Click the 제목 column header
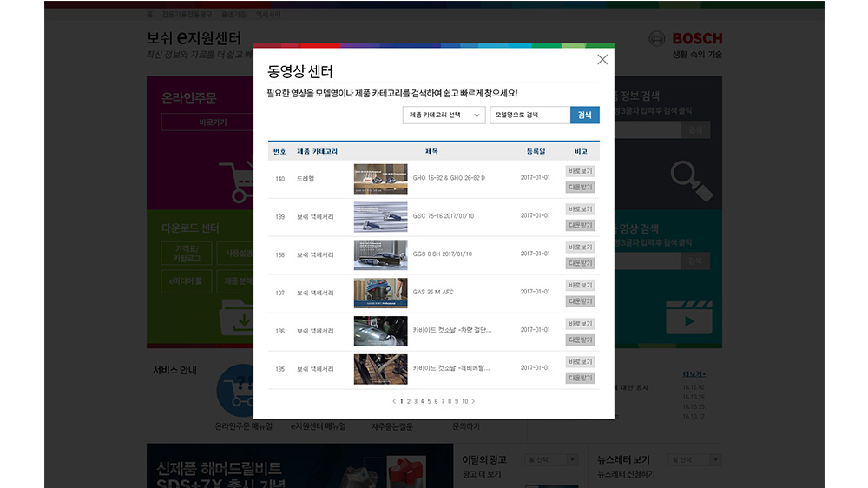Viewport: 868px width, 488px height. [x=431, y=151]
